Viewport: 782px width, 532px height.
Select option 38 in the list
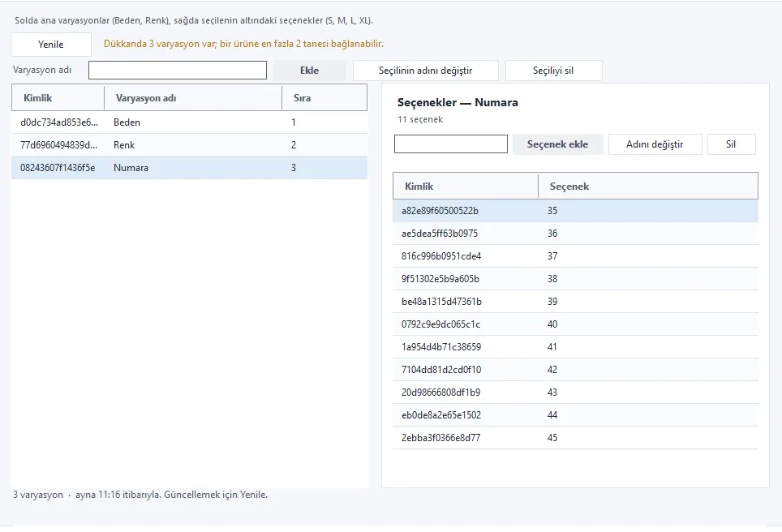click(x=575, y=279)
